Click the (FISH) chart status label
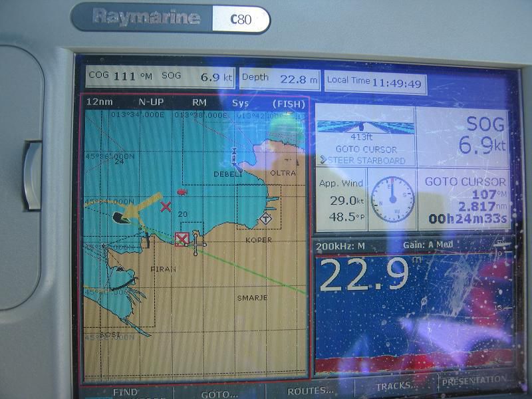 point(289,104)
